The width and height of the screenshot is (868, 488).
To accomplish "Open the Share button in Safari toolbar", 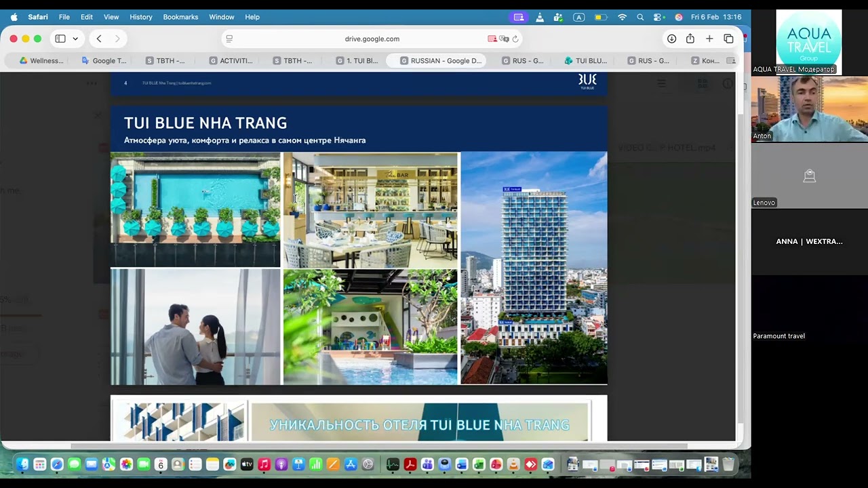I will (x=690, y=39).
